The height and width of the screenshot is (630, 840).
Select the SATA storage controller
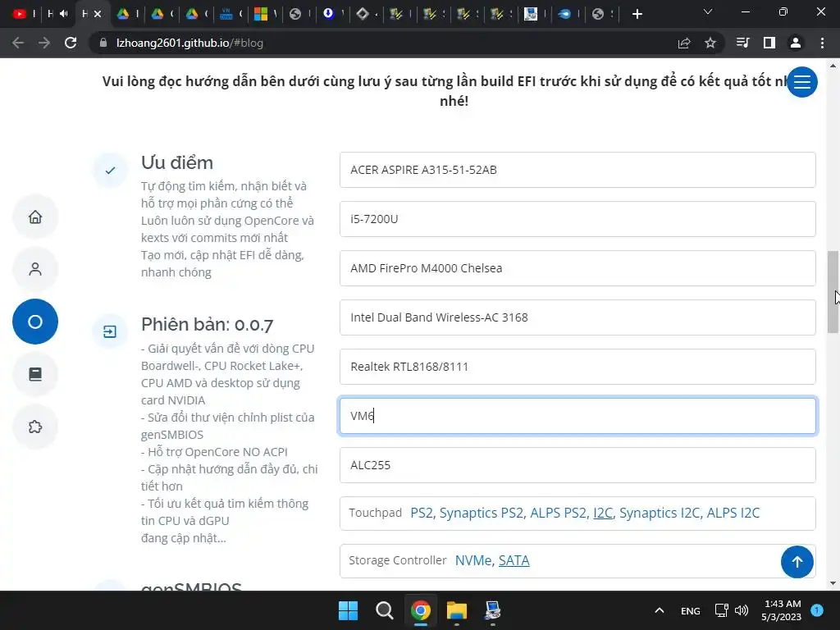point(514,560)
